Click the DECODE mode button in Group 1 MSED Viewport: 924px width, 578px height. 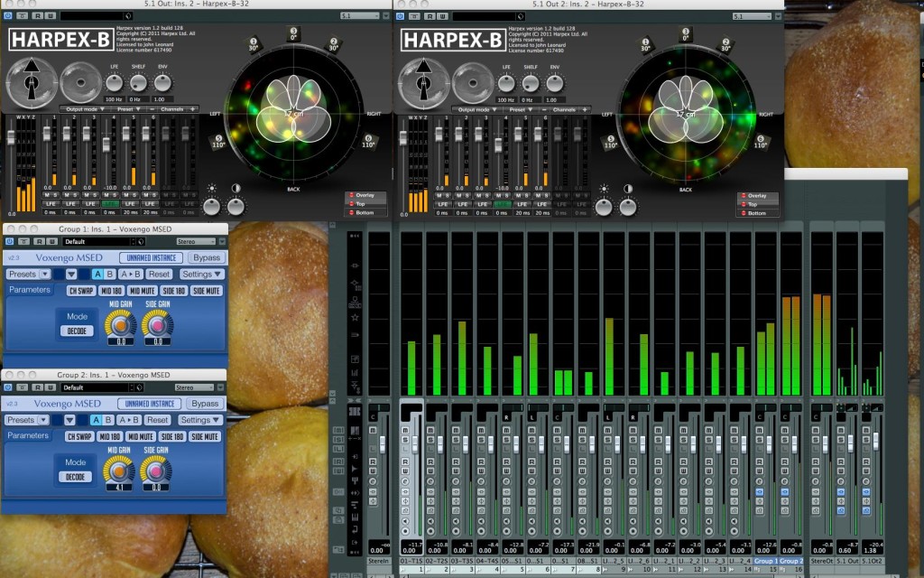[x=77, y=331]
